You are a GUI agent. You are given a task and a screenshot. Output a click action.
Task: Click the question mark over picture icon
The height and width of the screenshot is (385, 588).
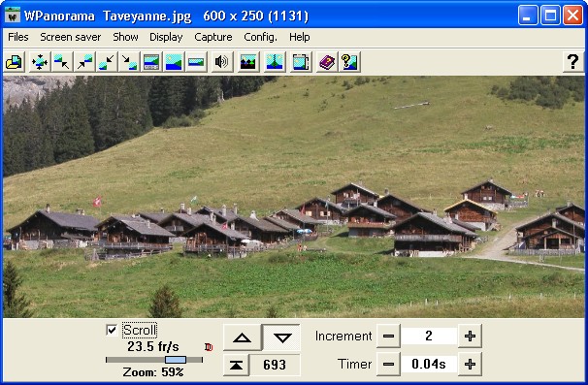[x=349, y=62]
